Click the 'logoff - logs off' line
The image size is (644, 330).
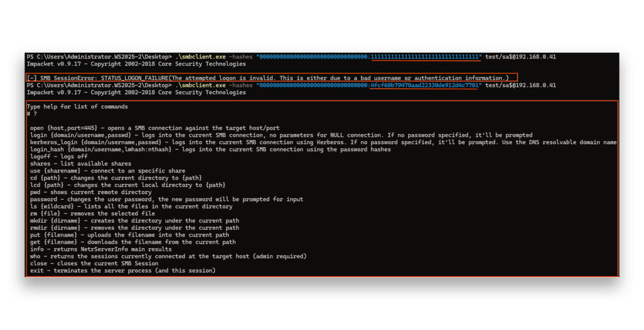click(x=58, y=156)
